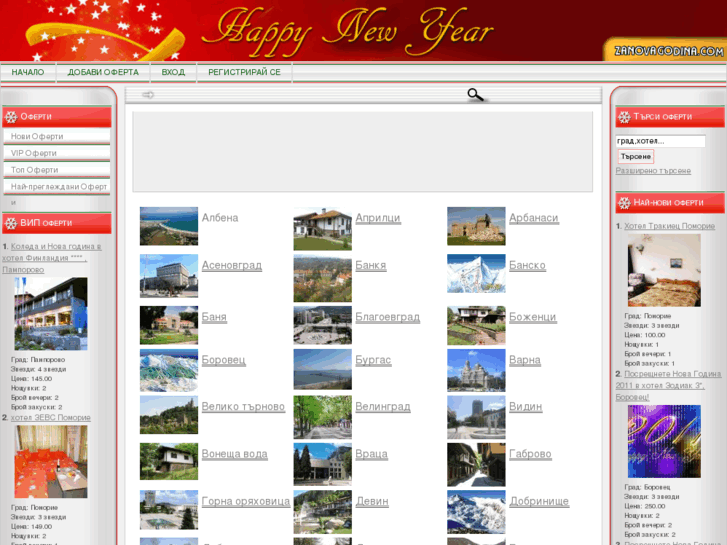This screenshot has height=545, width=727.
Task: Click the Хотел Тракиец bedroom photo
Action: [664, 270]
